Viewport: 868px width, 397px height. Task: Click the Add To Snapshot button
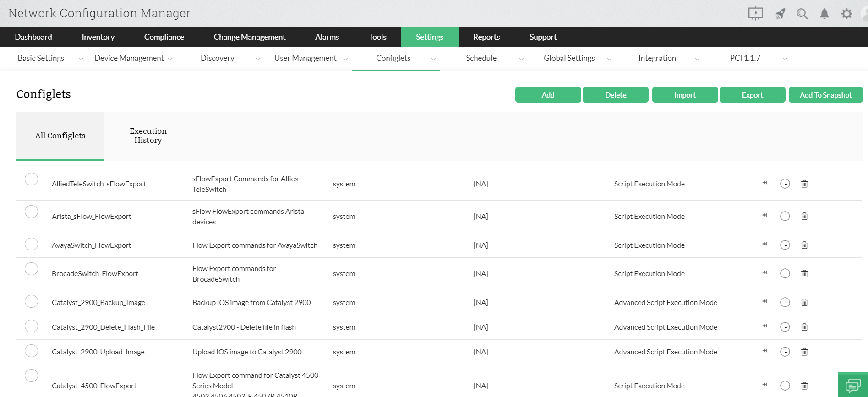tap(825, 95)
